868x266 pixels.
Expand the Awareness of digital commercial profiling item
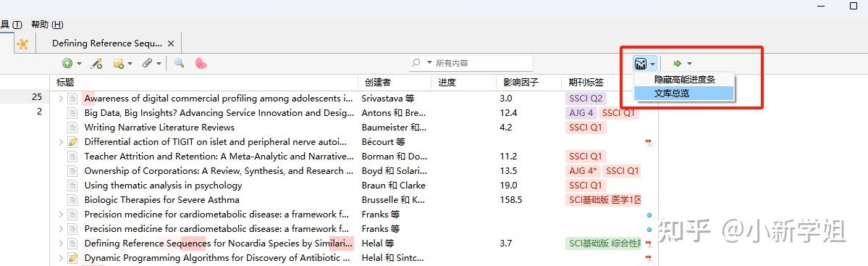pos(61,99)
